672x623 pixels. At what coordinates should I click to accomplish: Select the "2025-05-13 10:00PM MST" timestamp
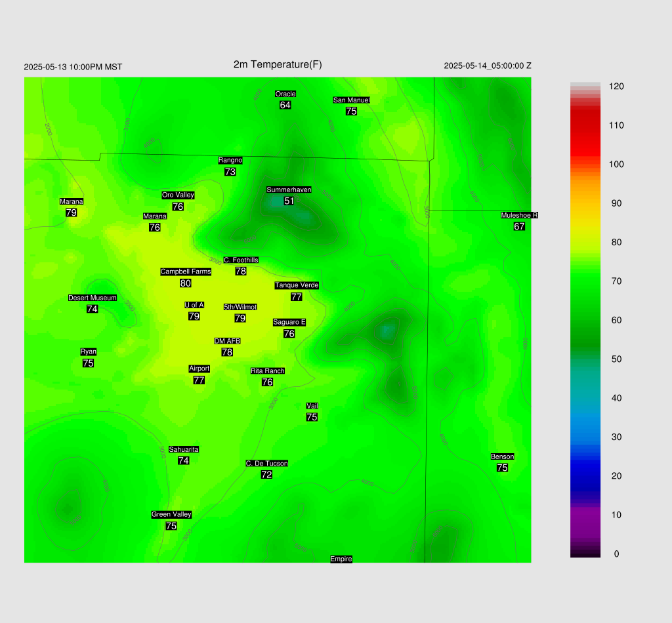(73, 67)
